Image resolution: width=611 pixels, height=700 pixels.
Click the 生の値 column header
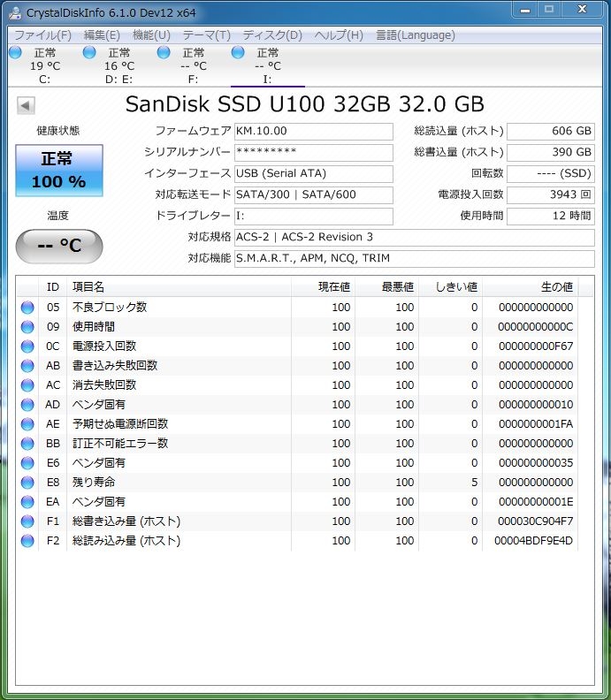point(531,286)
